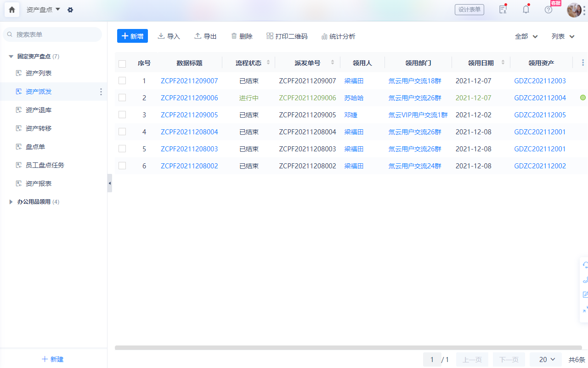Click the green status dot on row 2

coord(583,98)
